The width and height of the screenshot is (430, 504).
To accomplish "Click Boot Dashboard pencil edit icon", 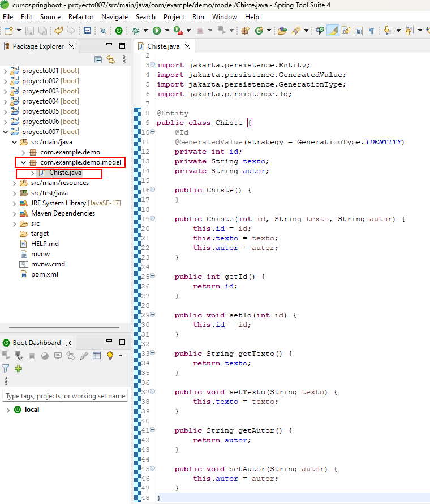I will tap(84, 356).
